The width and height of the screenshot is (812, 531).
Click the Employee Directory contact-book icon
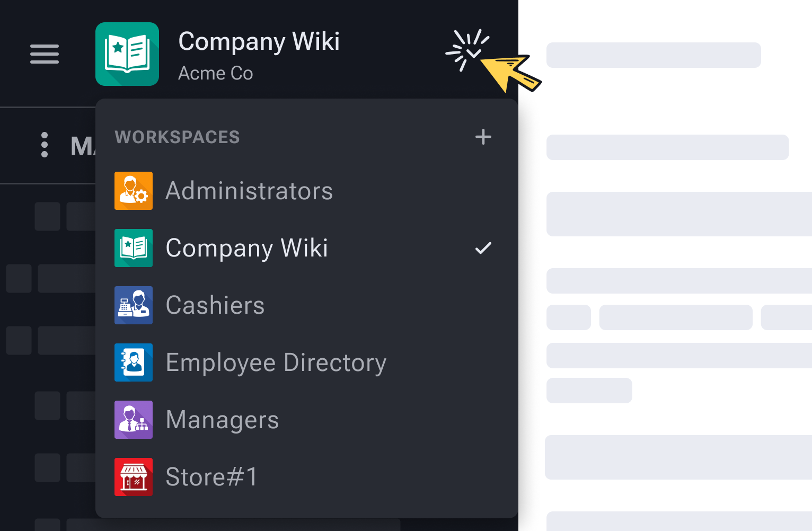(134, 362)
